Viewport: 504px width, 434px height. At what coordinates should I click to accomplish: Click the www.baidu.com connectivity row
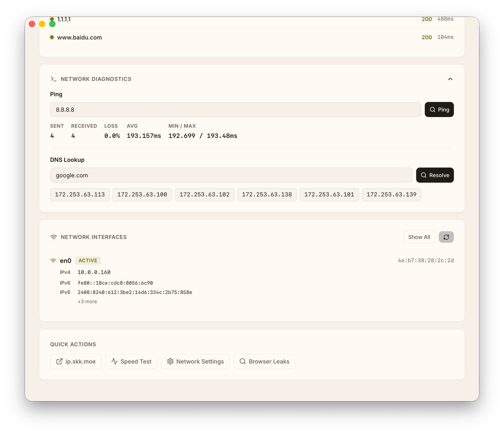point(252,37)
